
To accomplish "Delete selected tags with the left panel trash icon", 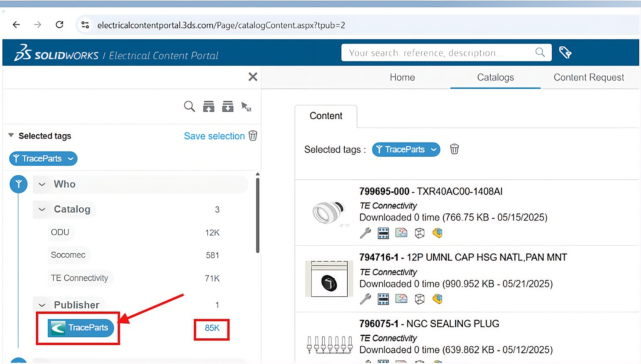I will (x=253, y=136).
